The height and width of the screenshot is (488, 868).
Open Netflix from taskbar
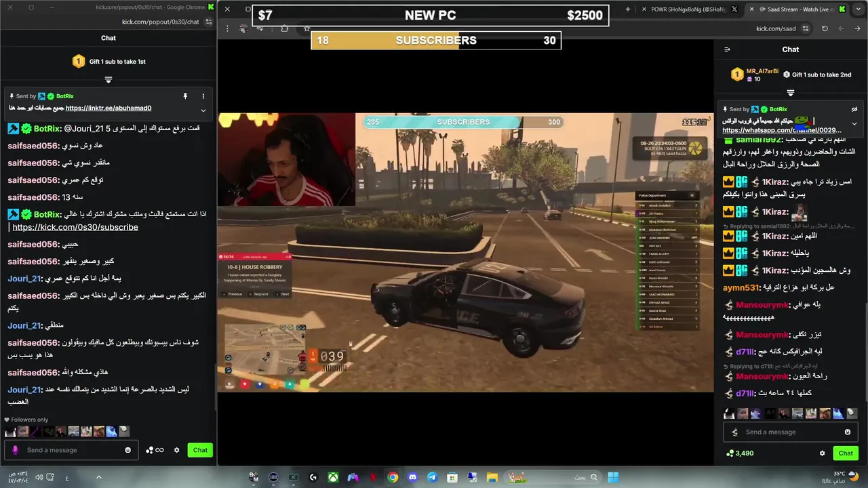click(372, 477)
